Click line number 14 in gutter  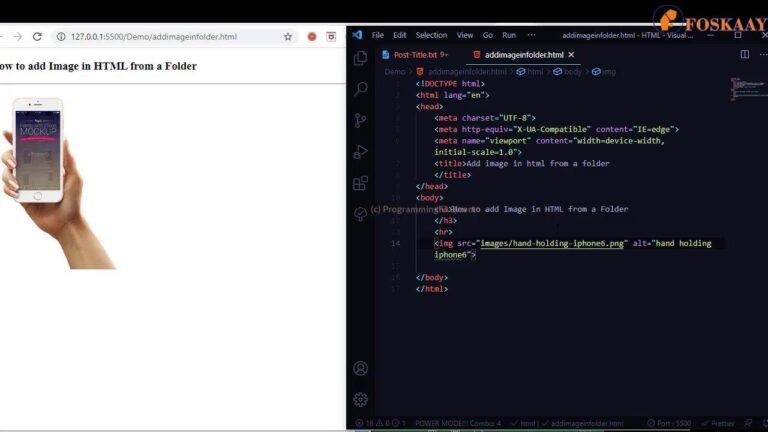coord(395,243)
